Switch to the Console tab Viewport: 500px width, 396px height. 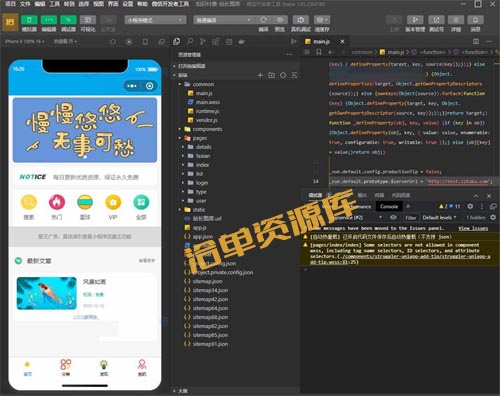coord(389,207)
